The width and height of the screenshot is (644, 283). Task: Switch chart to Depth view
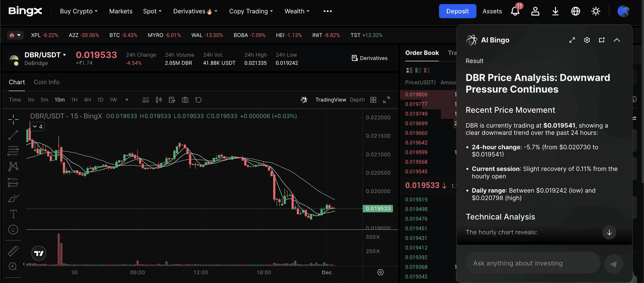357,100
